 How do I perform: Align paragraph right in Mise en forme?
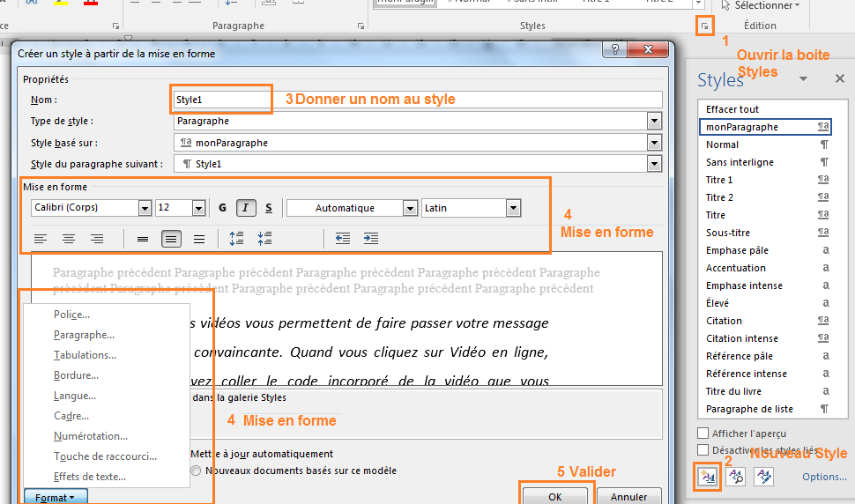tap(97, 239)
